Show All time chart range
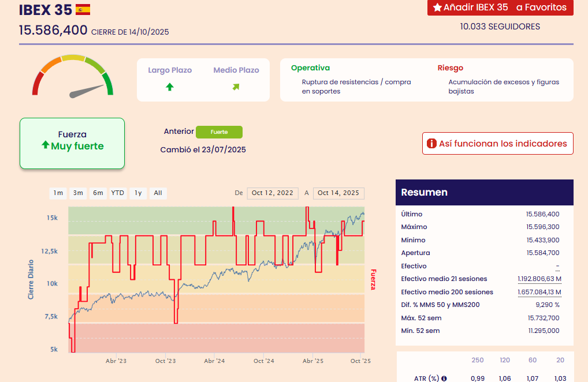This screenshot has width=588, height=382. pyautogui.click(x=158, y=193)
